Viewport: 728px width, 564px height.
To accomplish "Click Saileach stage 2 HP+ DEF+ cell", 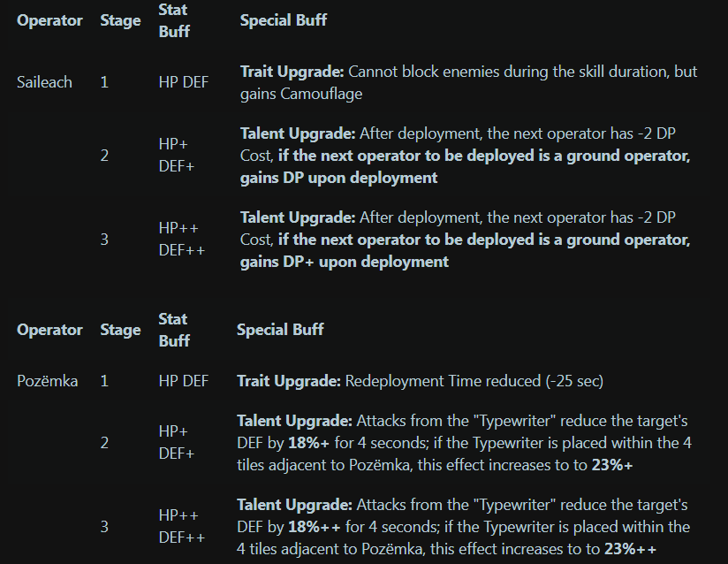I will [177, 156].
